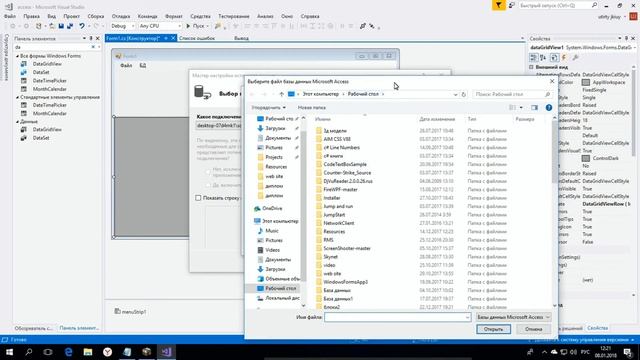Open the Microsoft Access file type filter

[x=513, y=317]
